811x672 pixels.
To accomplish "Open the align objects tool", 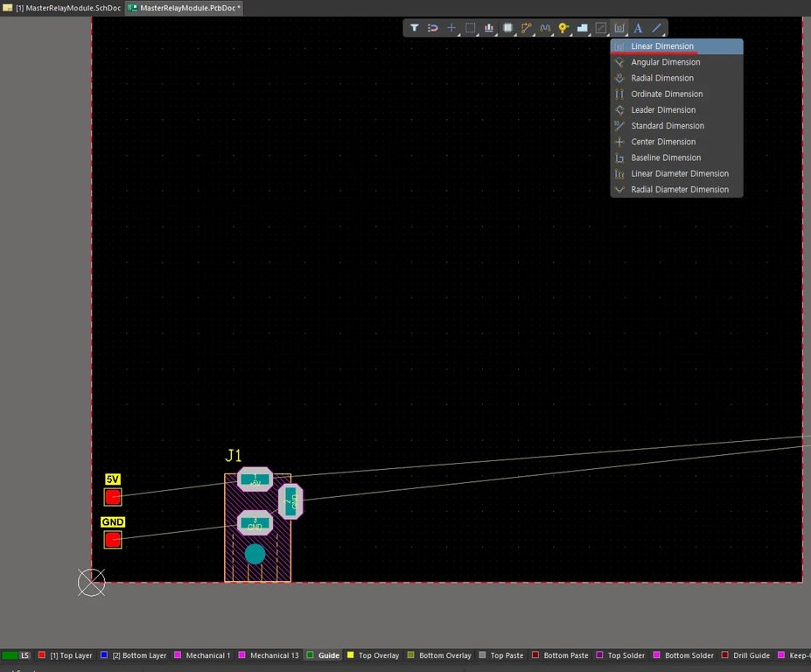I will pyautogui.click(x=489, y=28).
